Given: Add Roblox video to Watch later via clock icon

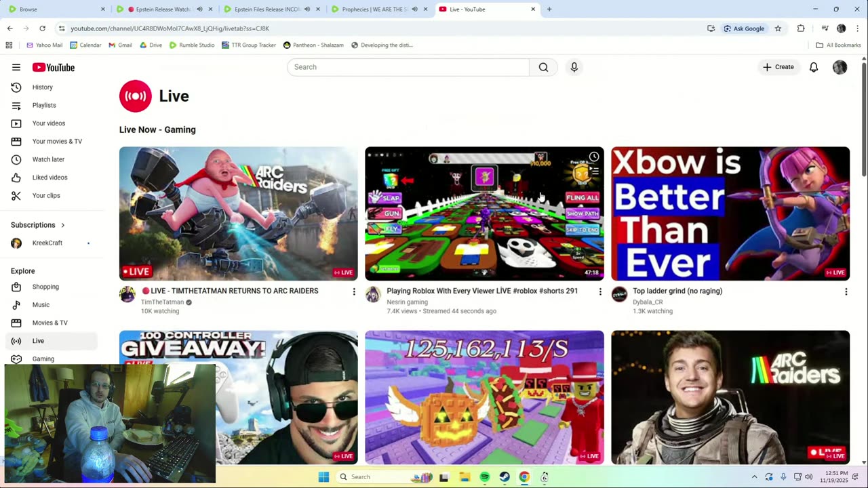Looking at the screenshot, I should [593, 157].
